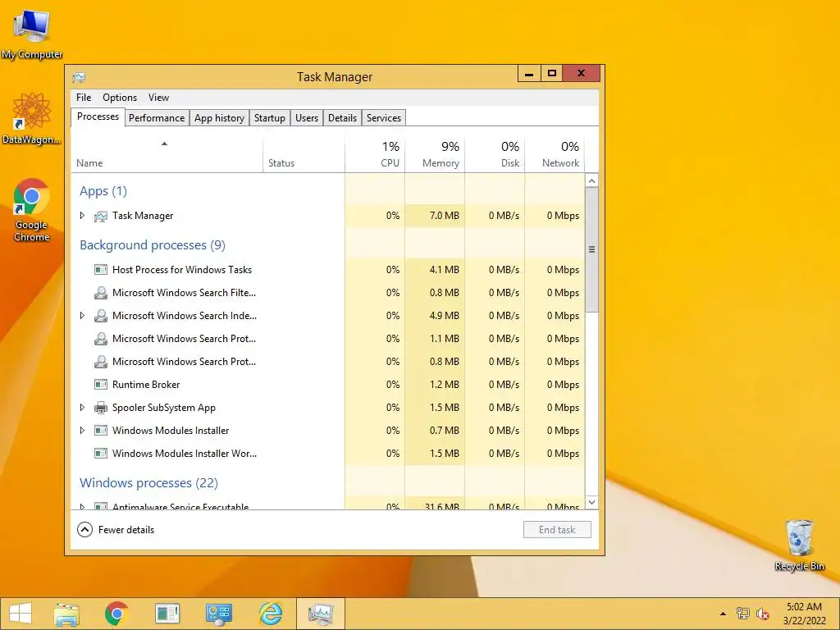Sort by the Name column header
This screenshot has height=630, width=840.
click(167, 155)
